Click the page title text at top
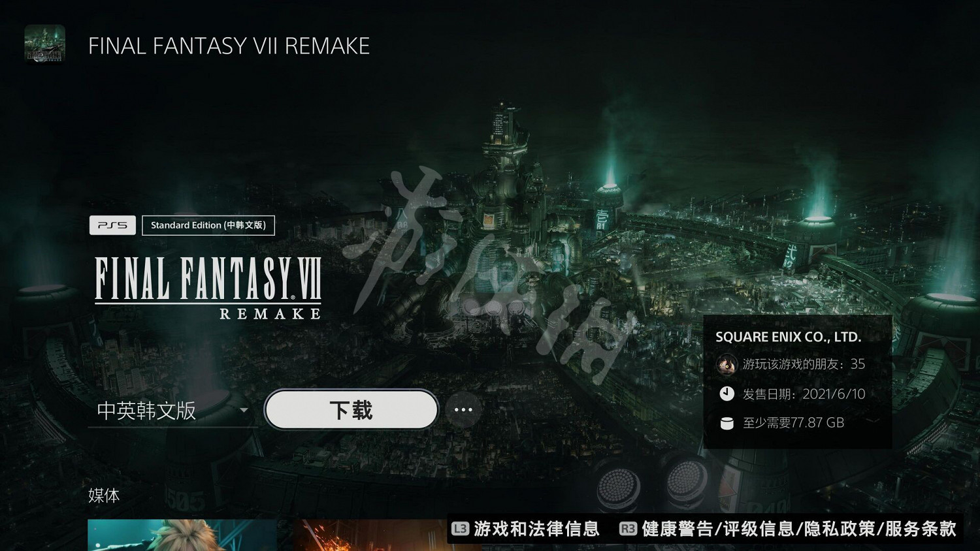980x551 pixels. pos(229,46)
